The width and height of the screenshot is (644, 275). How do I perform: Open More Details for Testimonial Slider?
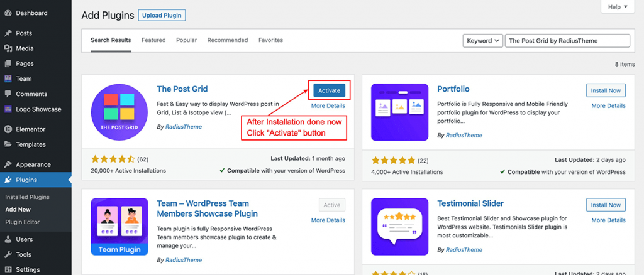(608, 220)
